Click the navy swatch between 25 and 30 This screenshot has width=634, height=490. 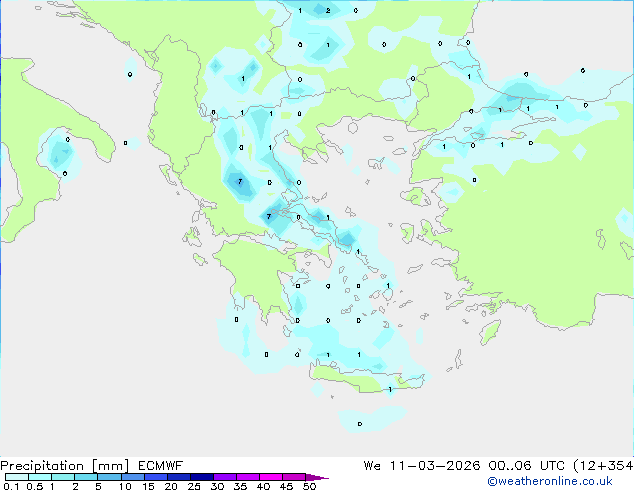pyautogui.click(x=202, y=477)
